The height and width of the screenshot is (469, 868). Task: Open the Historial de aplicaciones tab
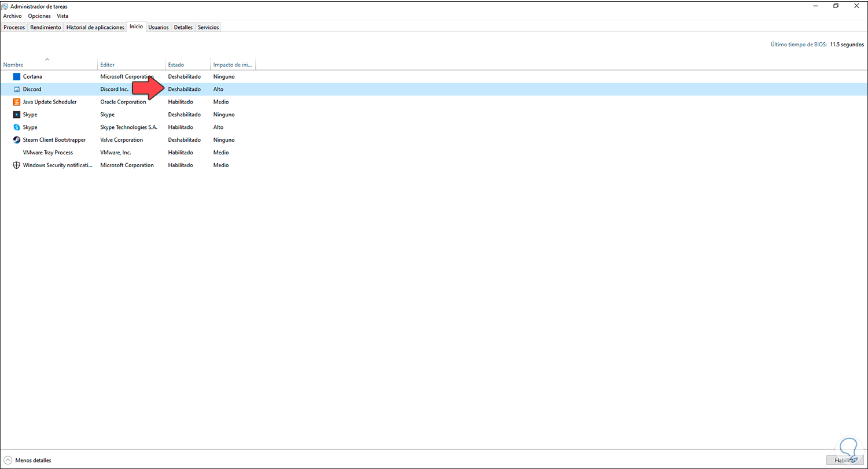click(x=95, y=27)
